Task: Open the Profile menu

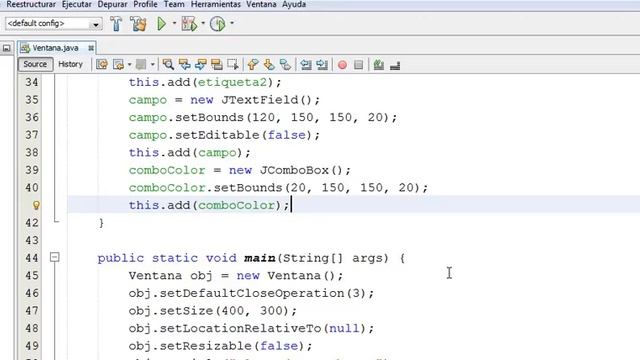Action: 145,4
